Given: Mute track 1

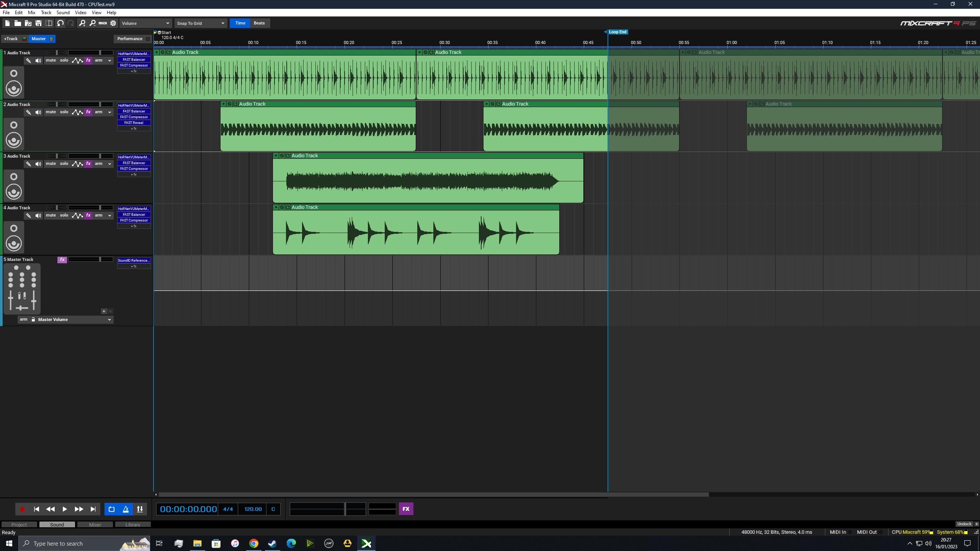Looking at the screenshot, I should click(x=51, y=60).
